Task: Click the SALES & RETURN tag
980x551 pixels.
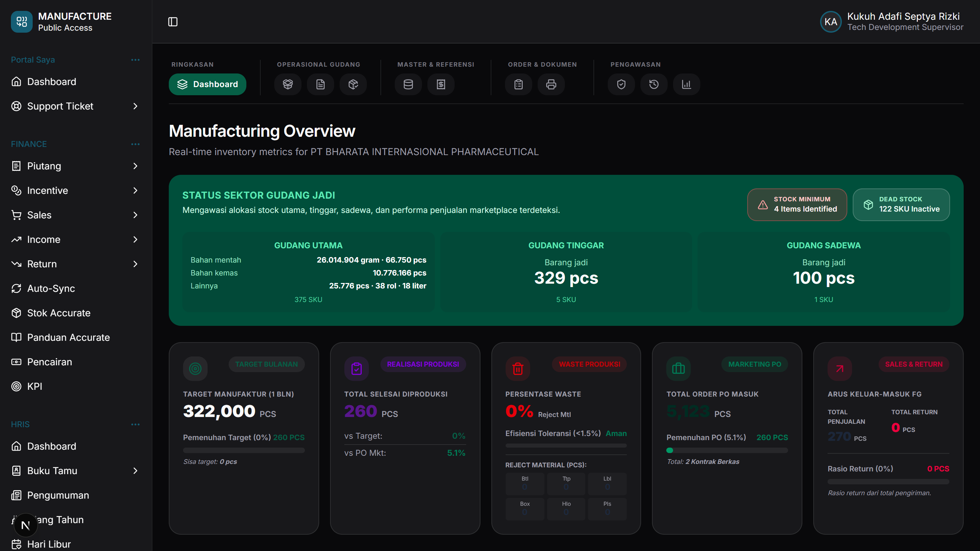Action: [x=913, y=364]
